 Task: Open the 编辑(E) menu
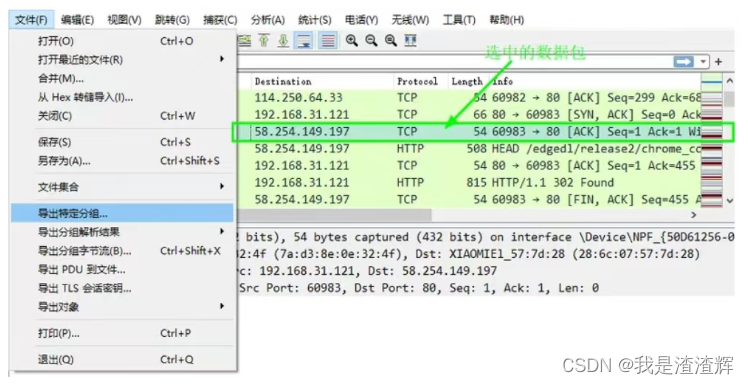click(77, 20)
